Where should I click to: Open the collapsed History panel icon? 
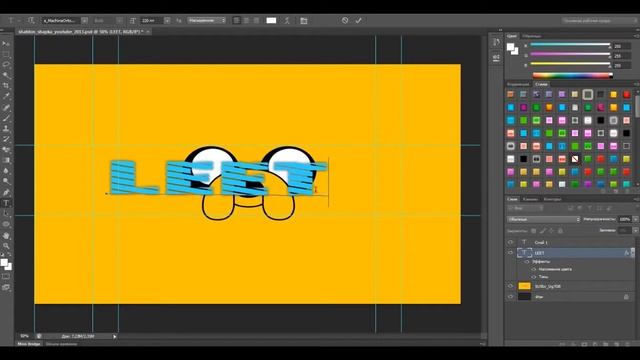point(496,42)
